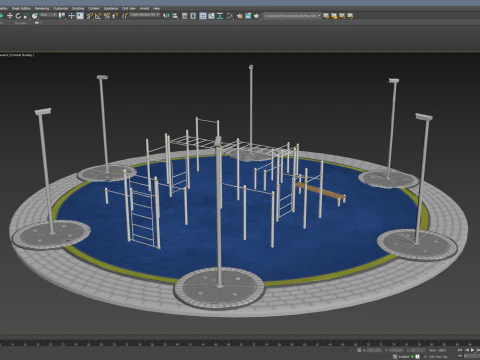The height and width of the screenshot is (360, 480).
Task: Toggle Angle Snap
Action: (98, 16)
